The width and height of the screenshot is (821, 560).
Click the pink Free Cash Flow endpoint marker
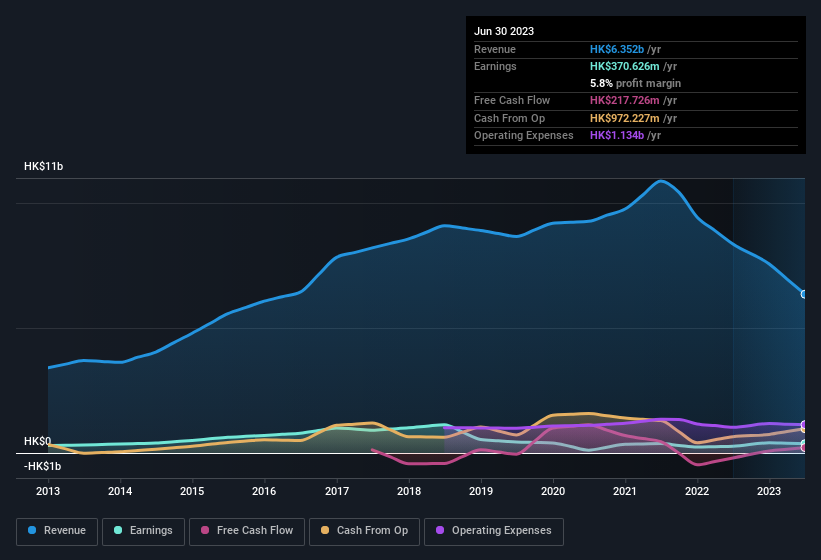pos(804,447)
